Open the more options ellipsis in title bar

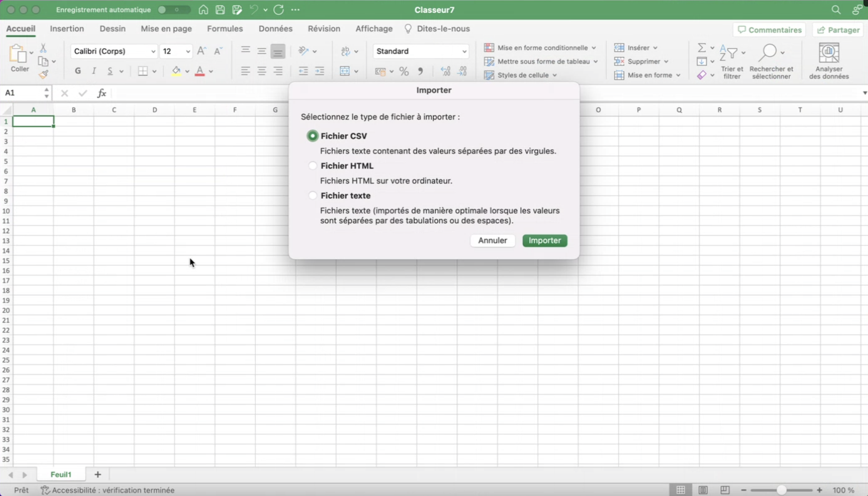pos(295,10)
